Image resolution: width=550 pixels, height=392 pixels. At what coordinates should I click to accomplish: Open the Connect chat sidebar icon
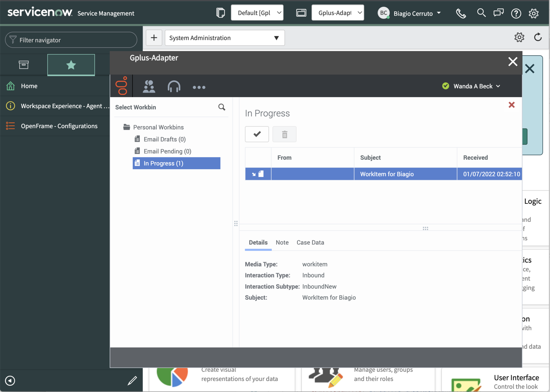498,13
